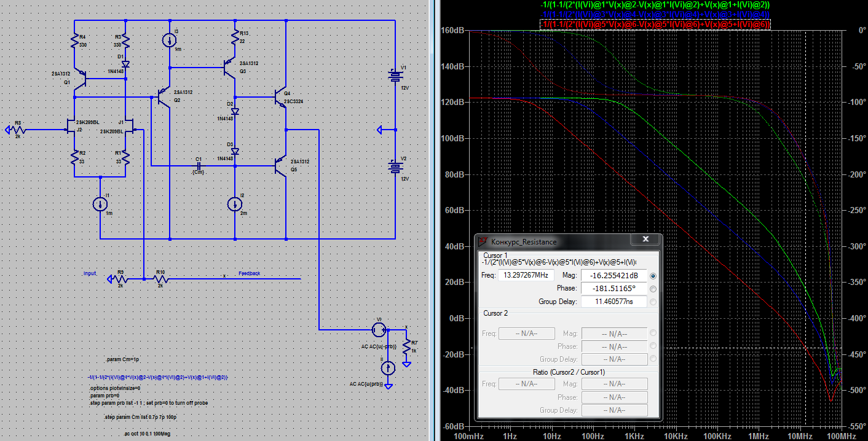The image size is (868, 441).
Task: Click blue loop-gain formula text in schematic
Action: click(x=158, y=377)
